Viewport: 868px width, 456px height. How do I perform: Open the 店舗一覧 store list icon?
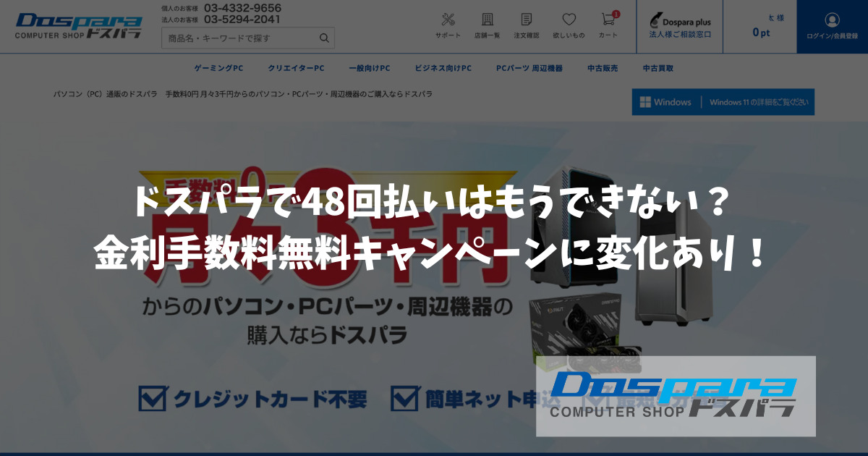pyautogui.click(x=488, y=25)
